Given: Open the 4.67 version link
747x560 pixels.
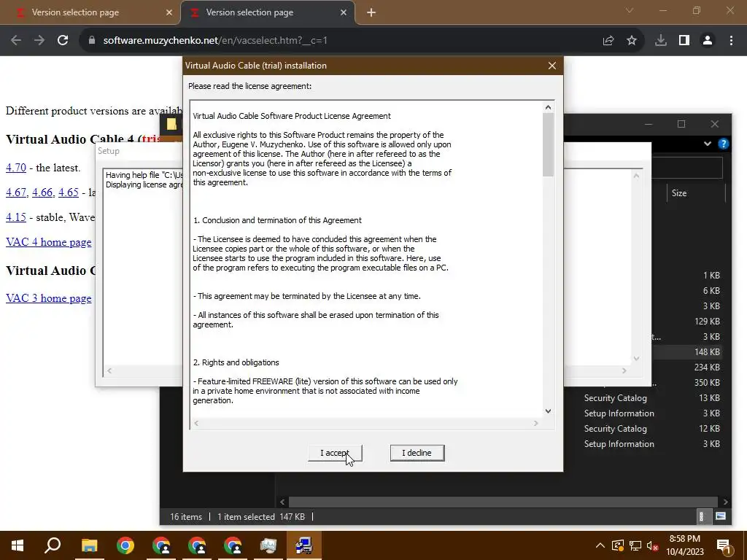Looking at the screenshot, I should (16, 192).
